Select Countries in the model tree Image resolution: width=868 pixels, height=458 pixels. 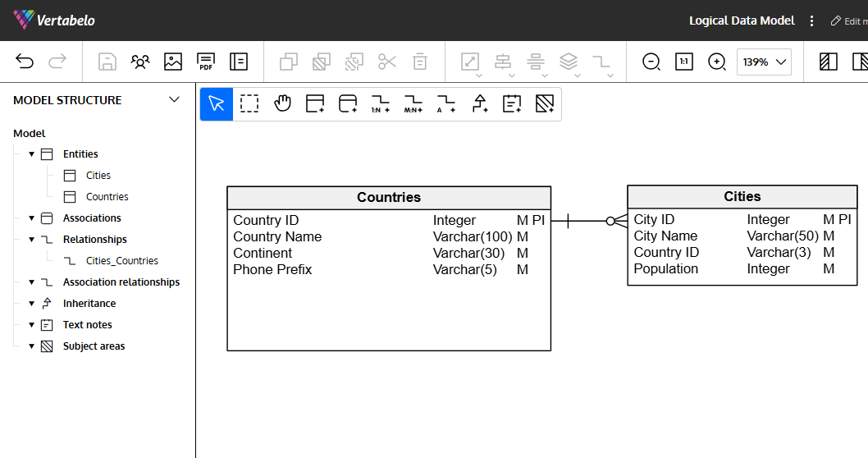pos(107,197)
